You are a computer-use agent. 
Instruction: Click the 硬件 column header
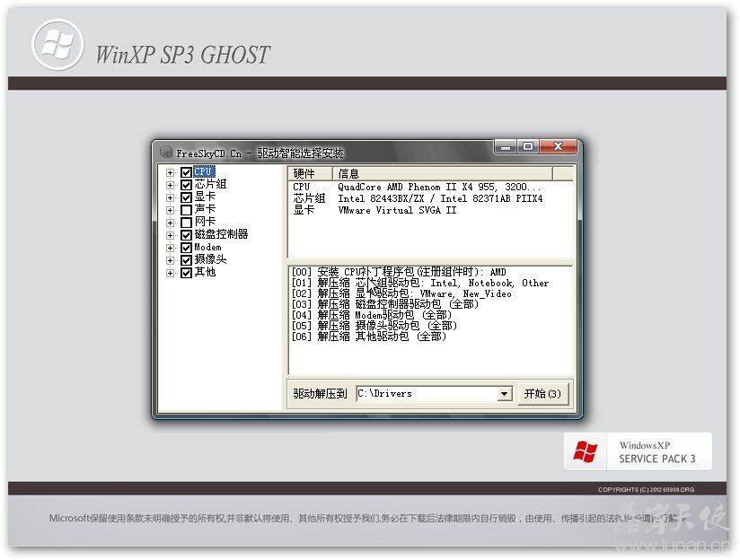(x=310, y=173)
